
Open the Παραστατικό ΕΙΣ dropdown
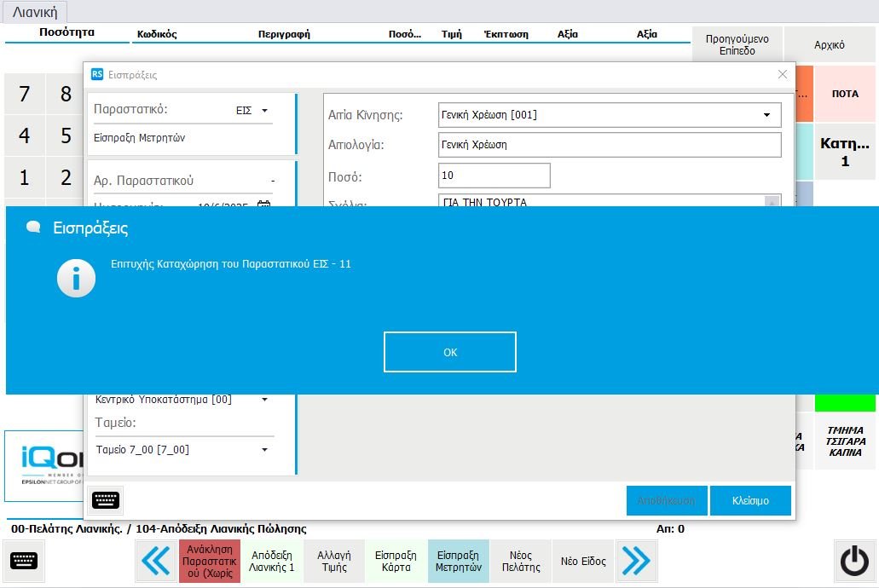pyautogui.click(x=264, y=110)
